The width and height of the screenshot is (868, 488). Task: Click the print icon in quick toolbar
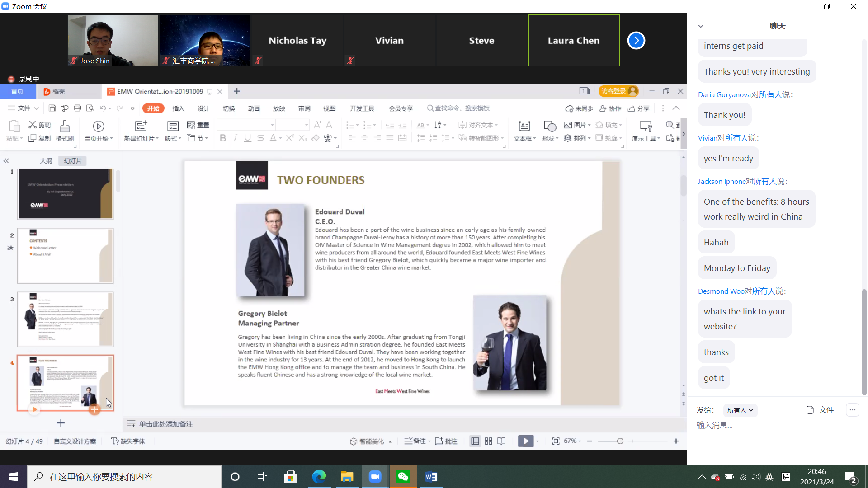click(77, 108)
